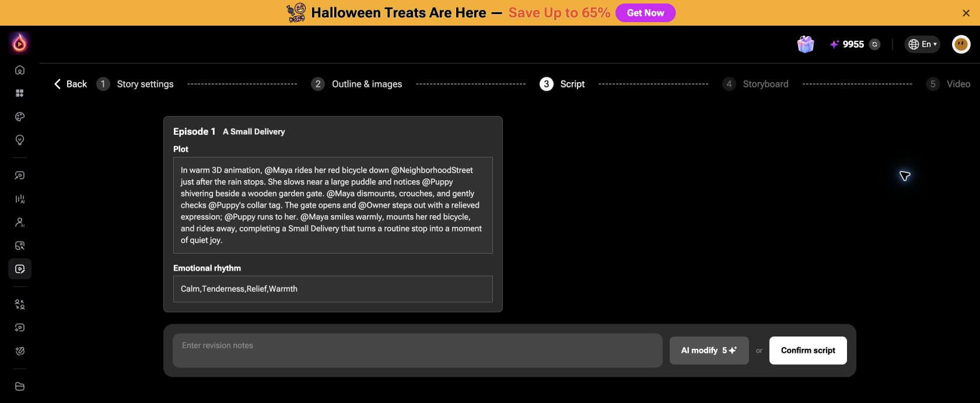980x403 pixels.
Task: Click the Confirm script button
Action: point(808,351)
